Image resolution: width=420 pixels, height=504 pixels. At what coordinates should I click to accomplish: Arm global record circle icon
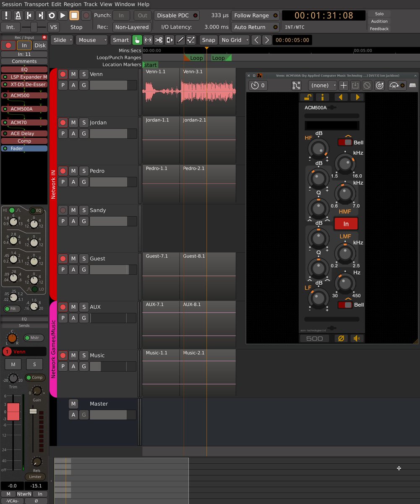pyautogui.click(x=86, y=16)
